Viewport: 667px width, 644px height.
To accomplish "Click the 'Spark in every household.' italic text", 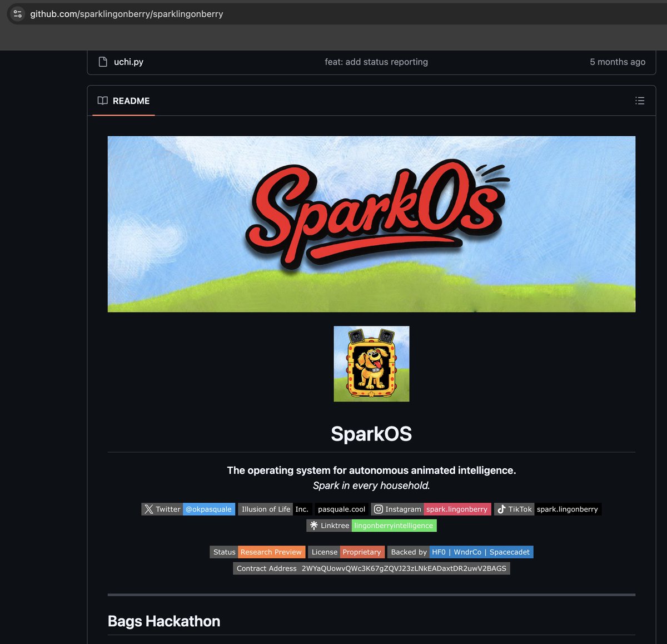I will [371, 486].
